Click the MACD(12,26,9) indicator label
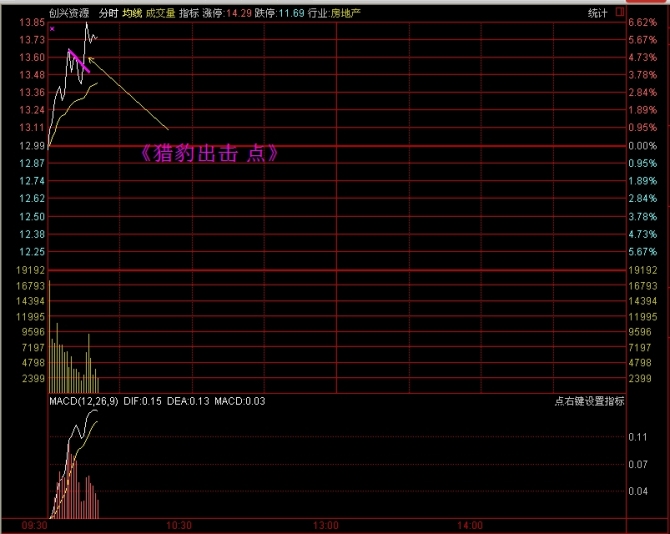This screenshot has height=534, width=670. 85,401
